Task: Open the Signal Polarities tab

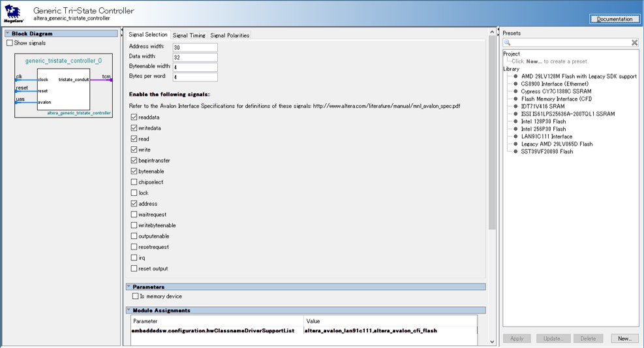Action: click(229, 35)
